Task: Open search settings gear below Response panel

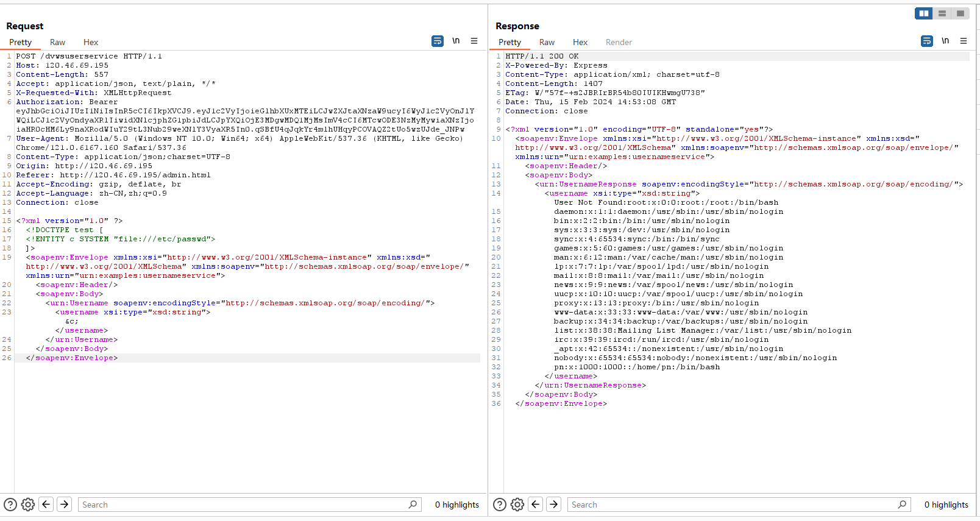Action: pos(517,505)
